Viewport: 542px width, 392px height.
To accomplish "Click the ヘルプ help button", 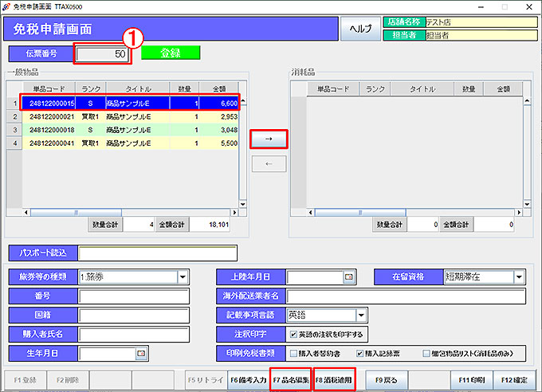I will [x=361, y=29].
